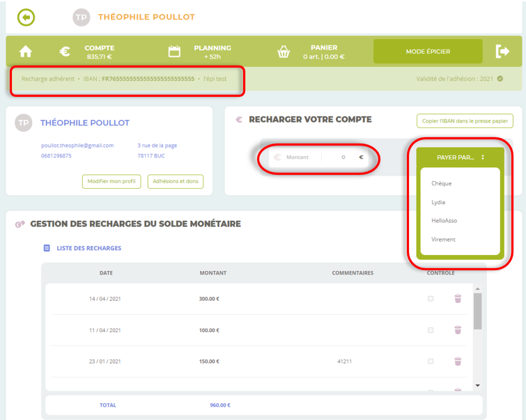The width and height of the screenshot is (526, 420).
Task: Click the Montant amount input field
Action: click(x=334, y=157)
